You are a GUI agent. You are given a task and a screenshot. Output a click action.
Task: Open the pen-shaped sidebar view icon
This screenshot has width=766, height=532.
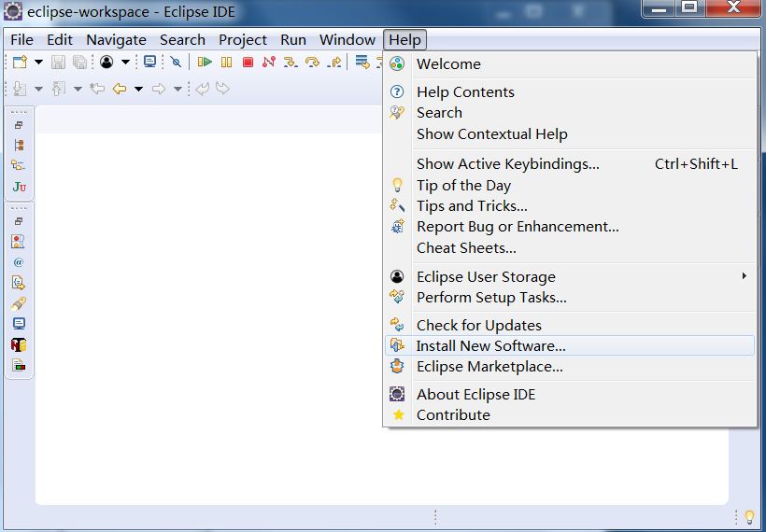click(x=19, y=303)
